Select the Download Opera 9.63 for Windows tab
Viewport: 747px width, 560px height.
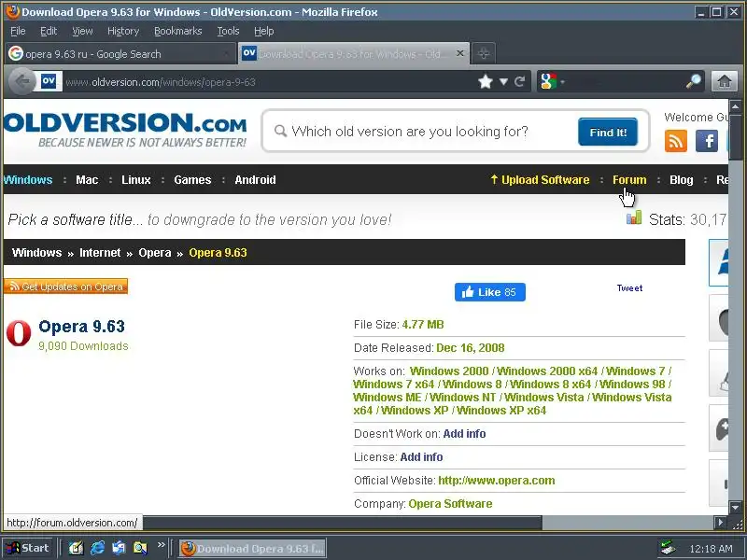click(354, 53)
